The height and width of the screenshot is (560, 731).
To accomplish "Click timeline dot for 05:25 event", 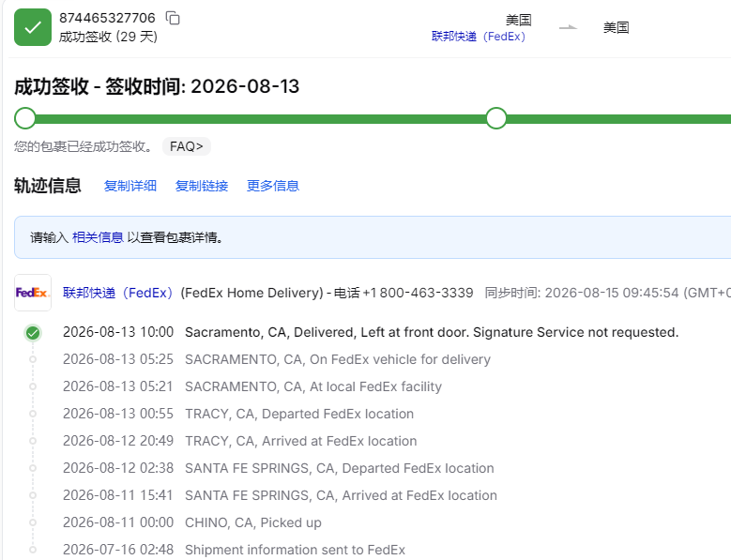I will coord(33,359).
